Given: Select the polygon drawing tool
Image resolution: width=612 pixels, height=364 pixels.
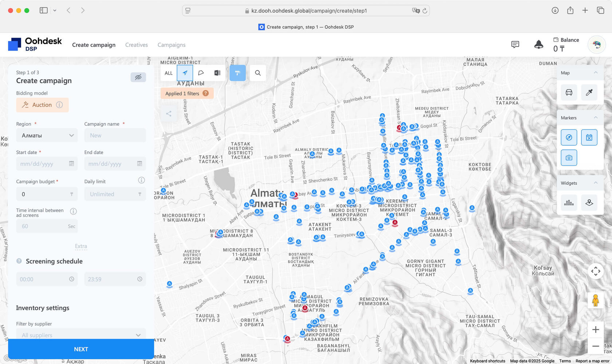Looking at the screenshot, I should coord(201,73).
